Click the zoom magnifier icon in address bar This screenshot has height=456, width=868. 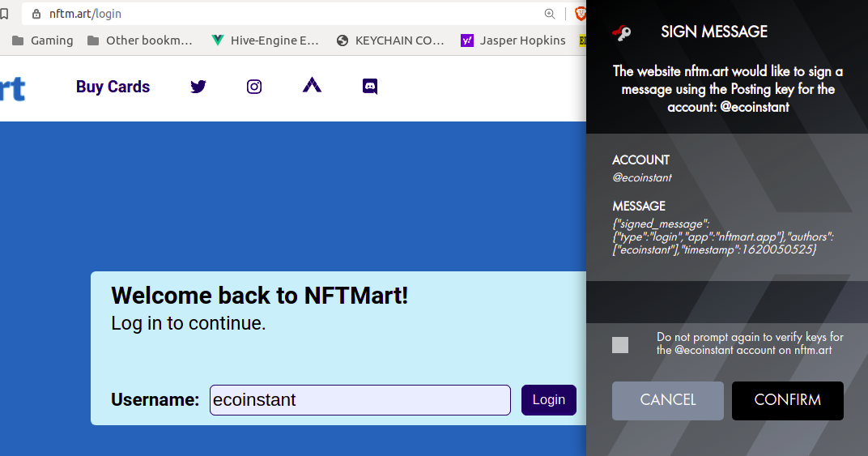(550, 14)
